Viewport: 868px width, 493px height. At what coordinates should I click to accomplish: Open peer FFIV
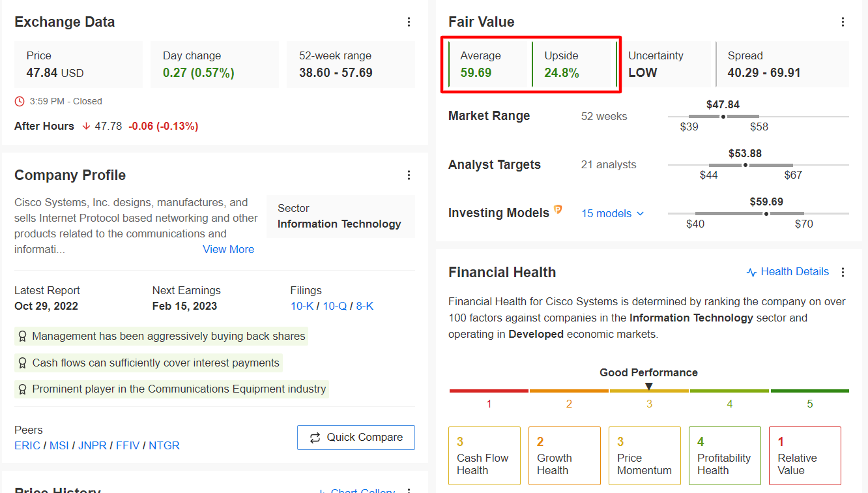pos(128,446)
